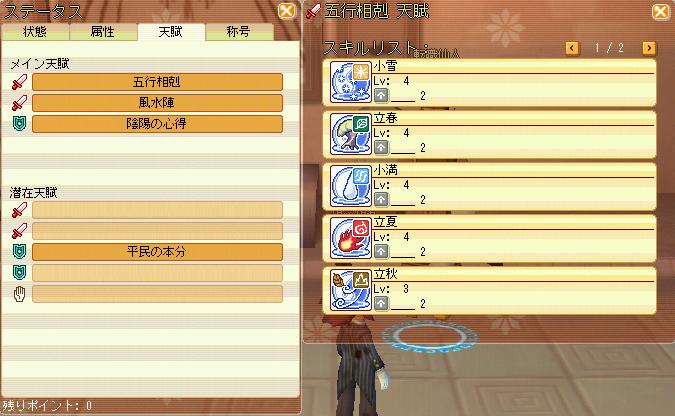Viewport: 675px width, 416px height.
Task: Select the 平民の本分 latent talent
Action: point(157,252)
